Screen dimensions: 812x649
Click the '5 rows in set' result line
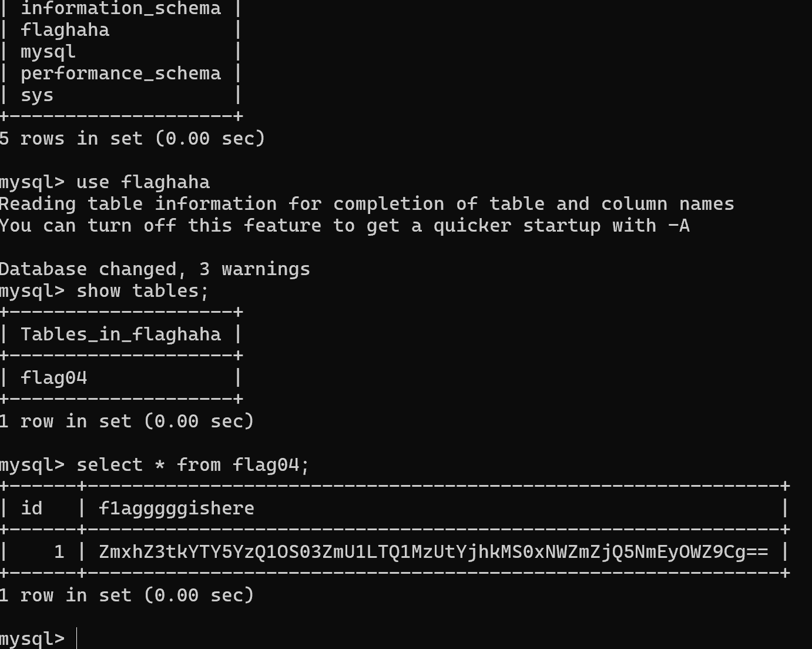point(132,139)
